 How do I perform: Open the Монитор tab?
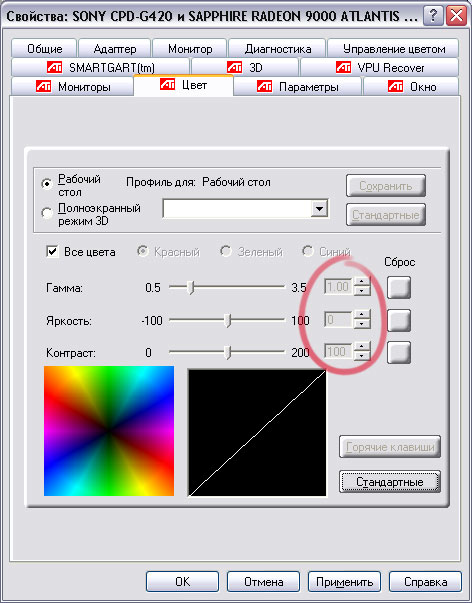pyautogui.click(x=190, y=49)
